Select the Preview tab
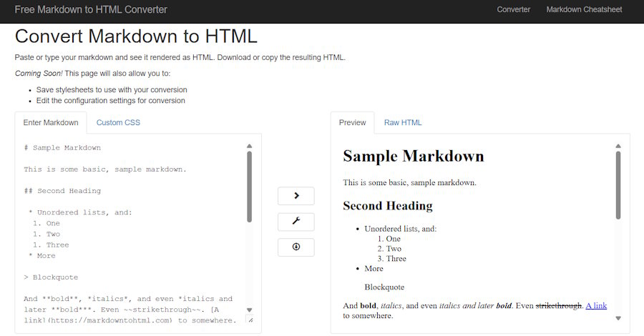644x336 pixels. point(352,123)
